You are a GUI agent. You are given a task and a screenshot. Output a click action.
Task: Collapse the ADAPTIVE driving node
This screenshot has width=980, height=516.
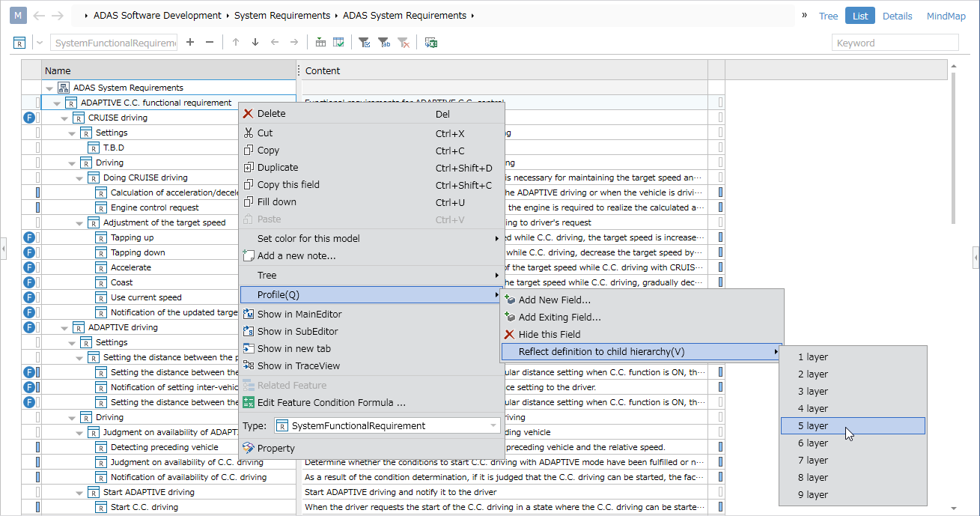[64, 328]
